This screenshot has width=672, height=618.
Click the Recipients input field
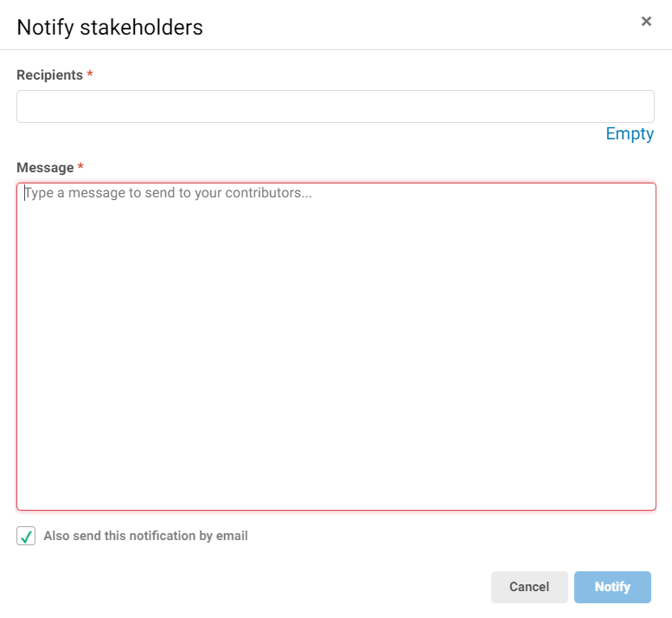tap(335, 106)
